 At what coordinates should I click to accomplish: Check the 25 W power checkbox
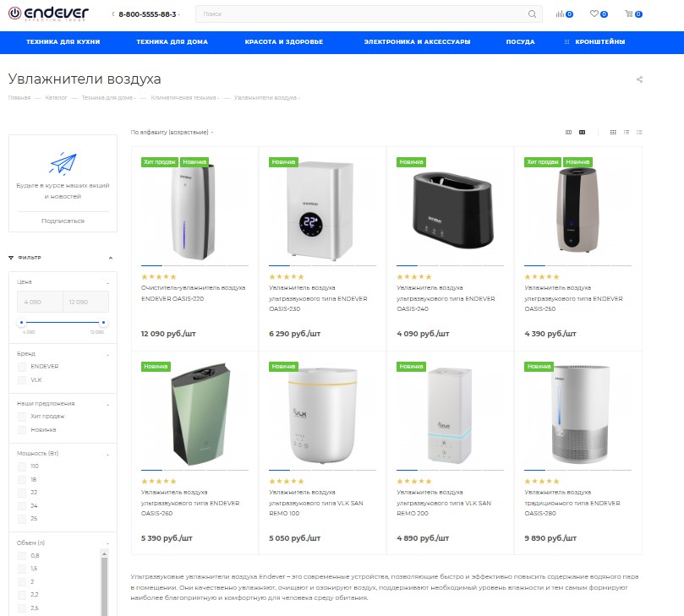[x=22, y=519]
